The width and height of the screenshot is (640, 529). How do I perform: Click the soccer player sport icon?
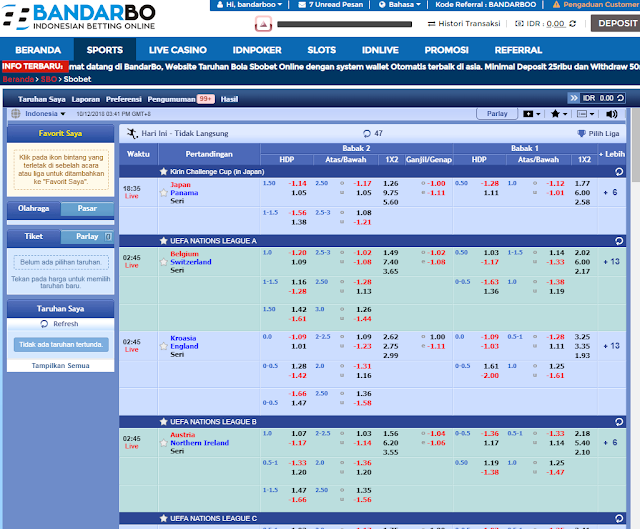pos(132,133)
